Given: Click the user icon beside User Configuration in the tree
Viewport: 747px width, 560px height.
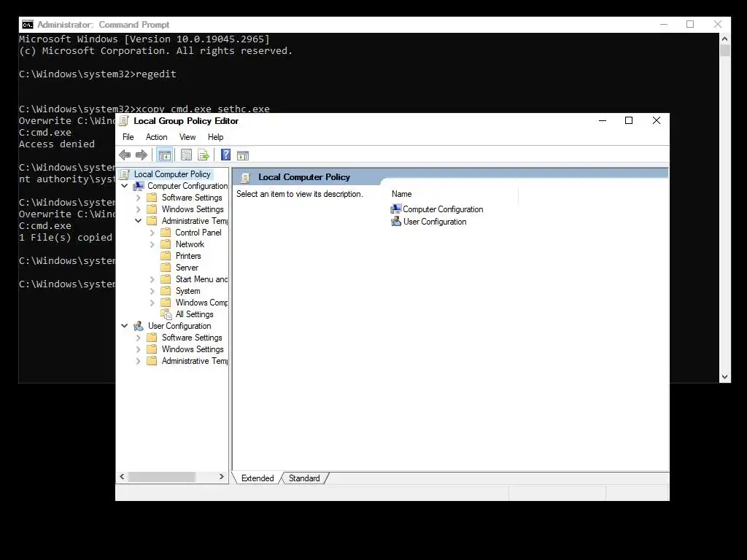Looking at the screenshot, I should (139, 326).
